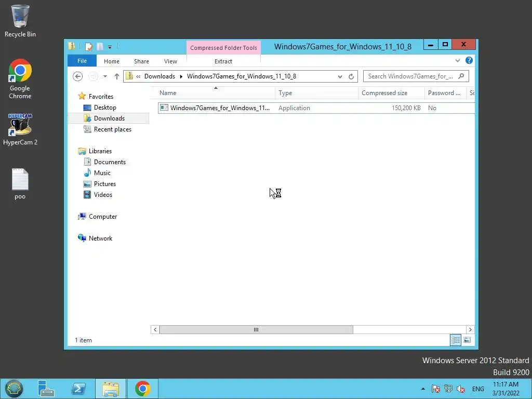Click the ENG language indicator
The image size is (532, 399).
pyautogui.click(x=478, y=389)
